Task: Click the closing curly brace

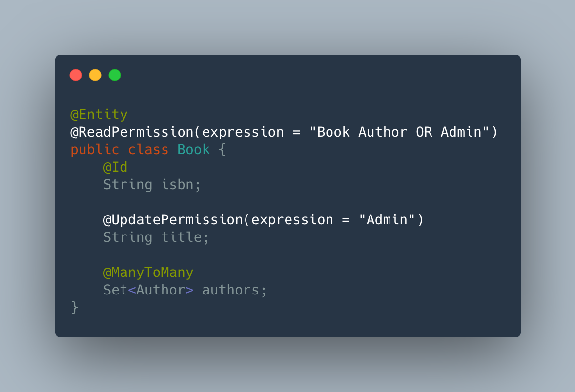Action: tap(75, 307)
